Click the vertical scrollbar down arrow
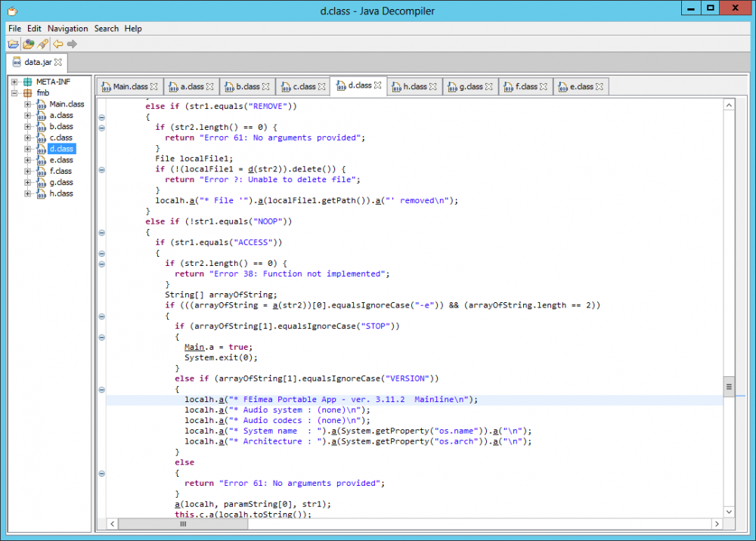756x541 pixels. pos(729,512)
